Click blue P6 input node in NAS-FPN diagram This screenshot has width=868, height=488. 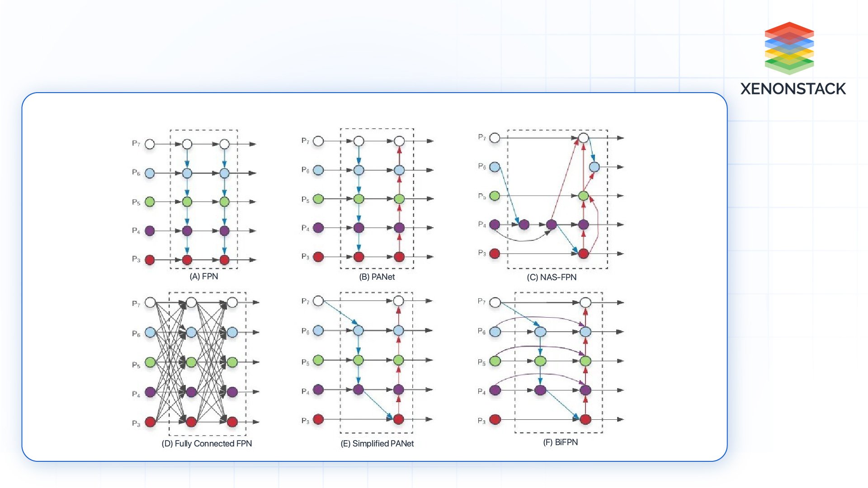(495, 167)
